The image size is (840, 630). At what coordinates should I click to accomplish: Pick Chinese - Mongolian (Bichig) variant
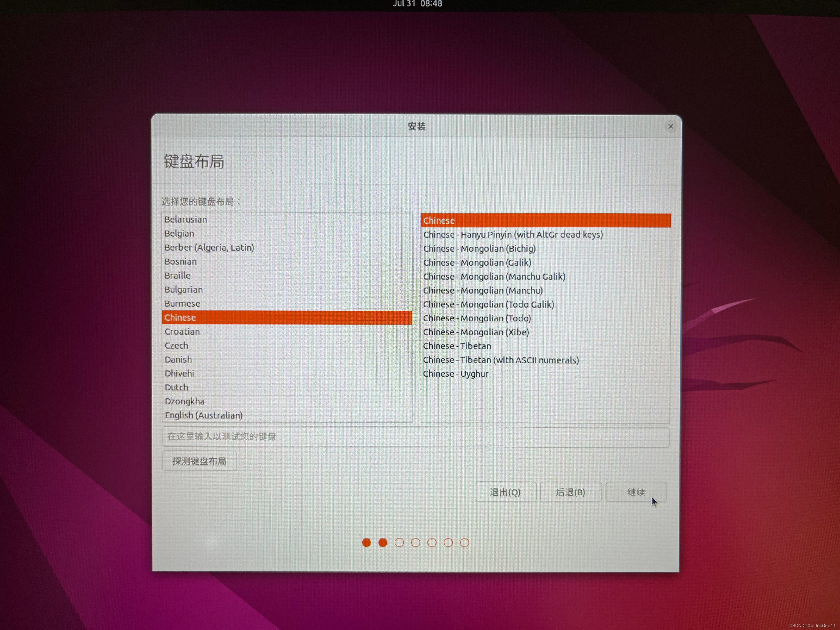pyautogui.click(x=479, y=249)
